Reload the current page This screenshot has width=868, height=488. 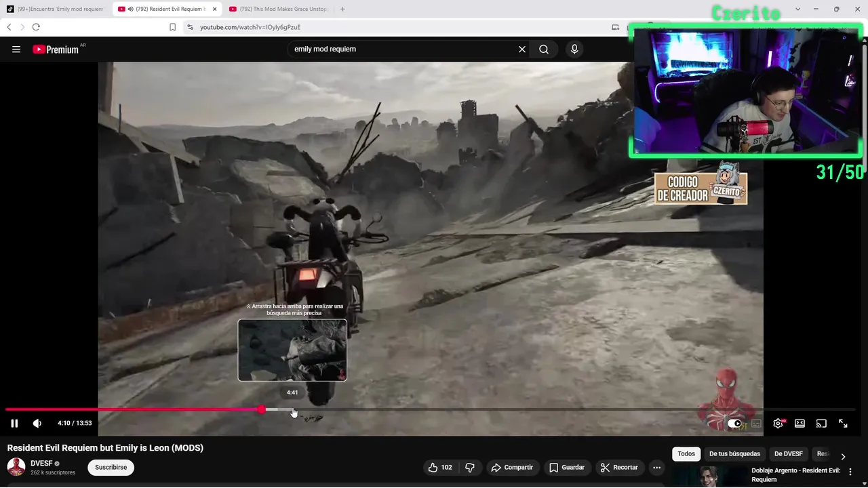(x=36, y=27)
